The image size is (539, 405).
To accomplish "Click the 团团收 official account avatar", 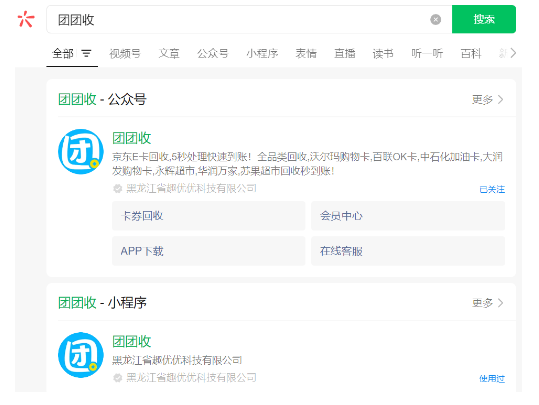I will [81, 151].
